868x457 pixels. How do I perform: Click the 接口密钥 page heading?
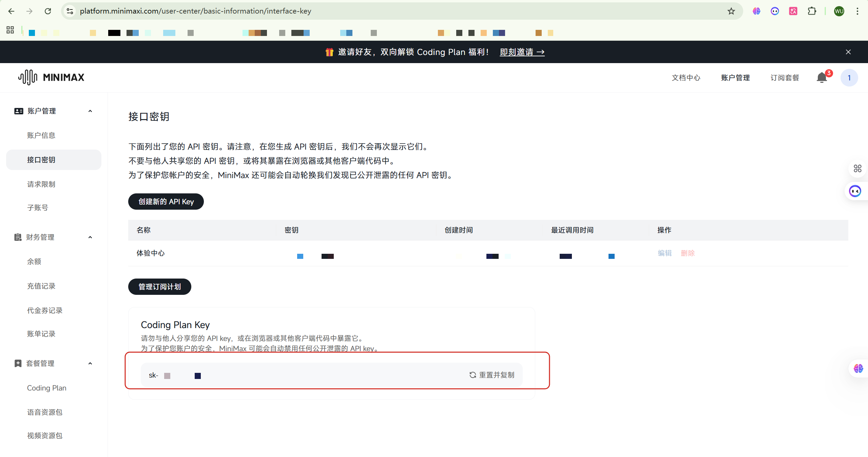pyautogui.click(x=149, y=116)
